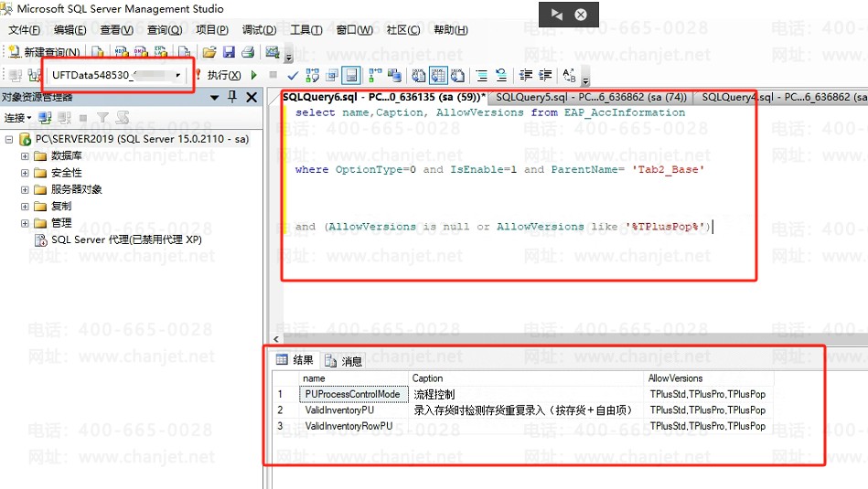Click the Activity Monitor icon
This screenshot has width=868, height=489.
272,52
